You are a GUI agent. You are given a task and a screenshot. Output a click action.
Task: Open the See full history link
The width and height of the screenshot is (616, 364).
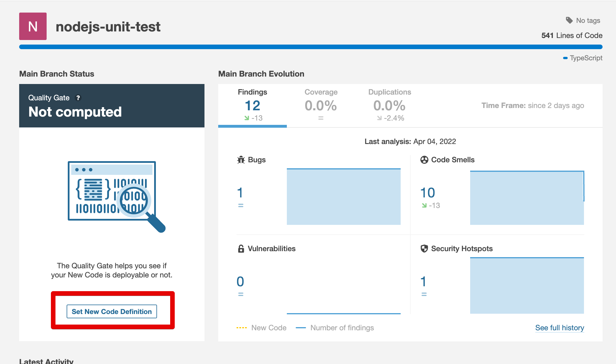pyautogui.click(x=559, y=328)
